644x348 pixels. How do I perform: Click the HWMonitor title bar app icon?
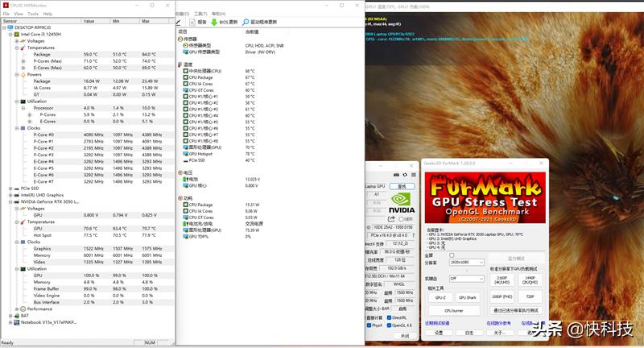6,6
